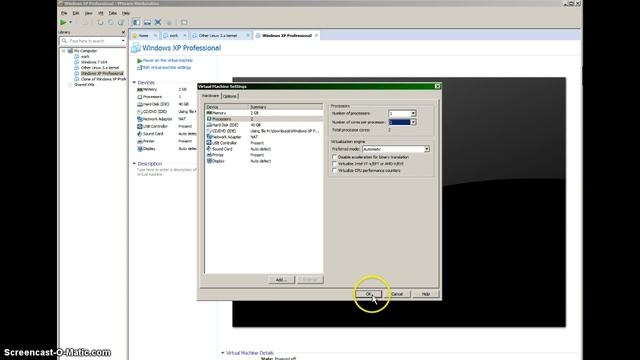The height and width of the screenshot is (360, 640).
Task: Select Printer row in settings dialog
Action: tap(264, 155)
